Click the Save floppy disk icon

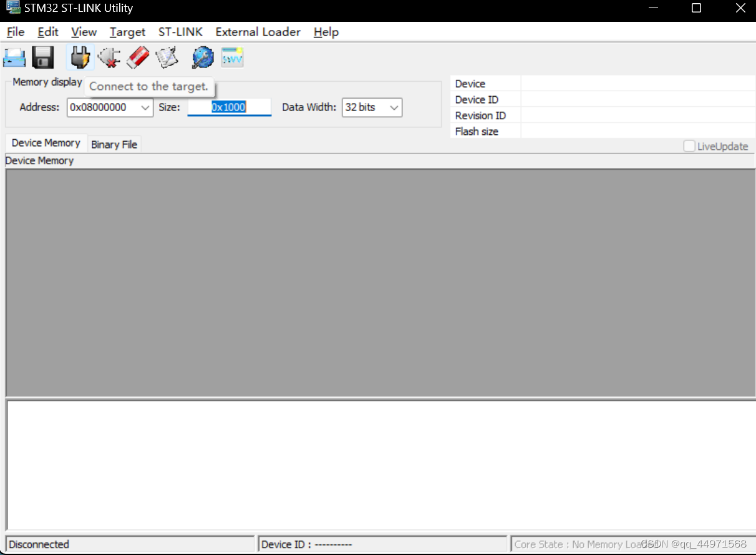43,57
